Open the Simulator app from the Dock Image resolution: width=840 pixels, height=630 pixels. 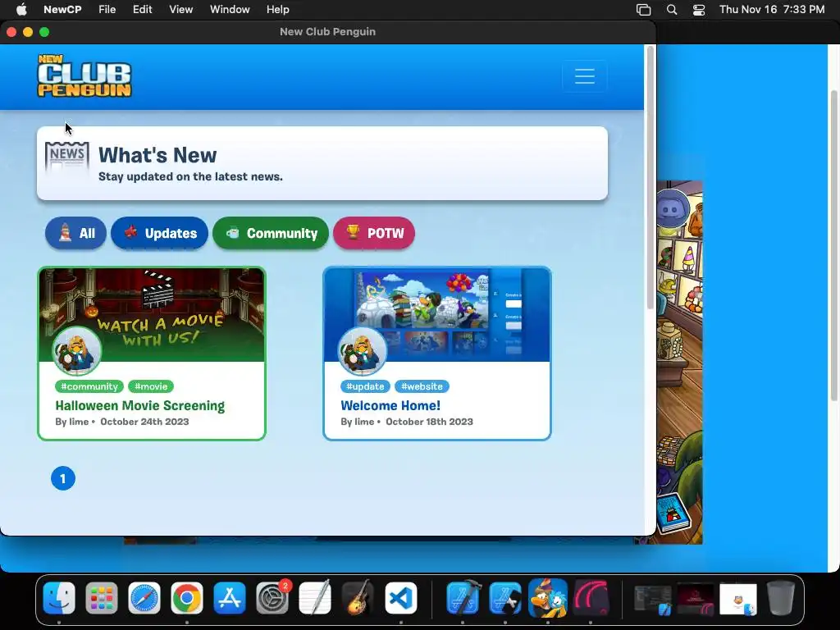click(x=505, y=598)
